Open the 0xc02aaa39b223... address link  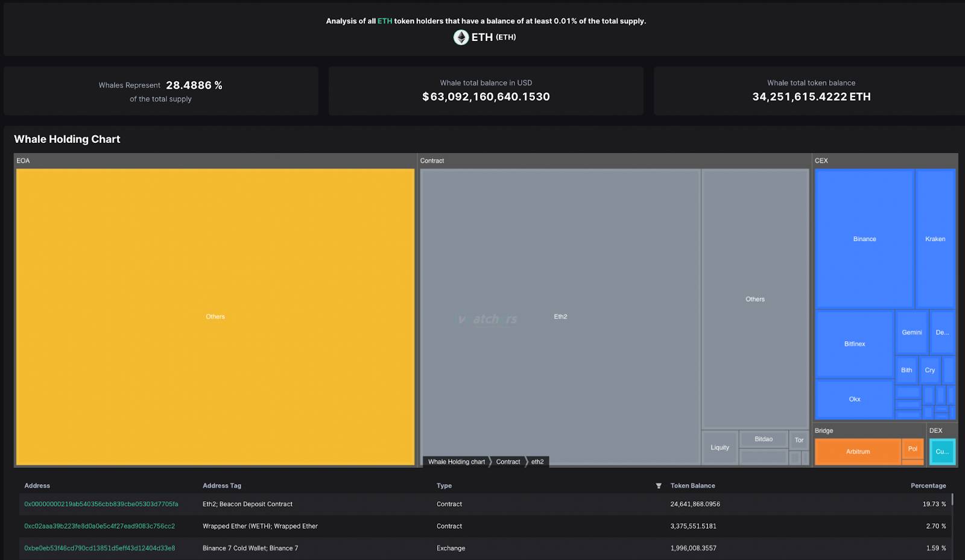point(100,526)
